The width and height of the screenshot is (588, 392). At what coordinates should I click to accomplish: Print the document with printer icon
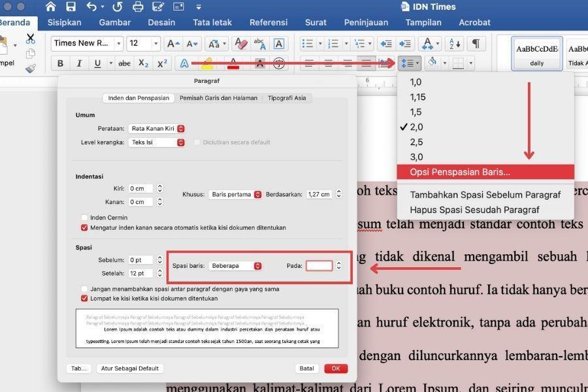tap(138, 7)
